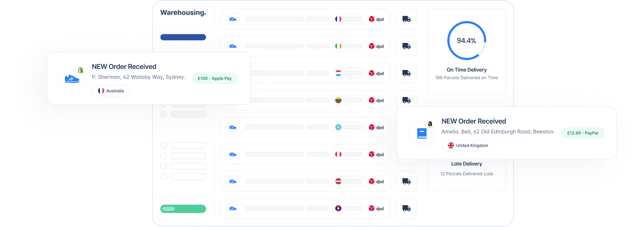Screen dimensions: 644x227
Task: Click the £100 - Apple Pay badge
Action: tap(215, 78)
